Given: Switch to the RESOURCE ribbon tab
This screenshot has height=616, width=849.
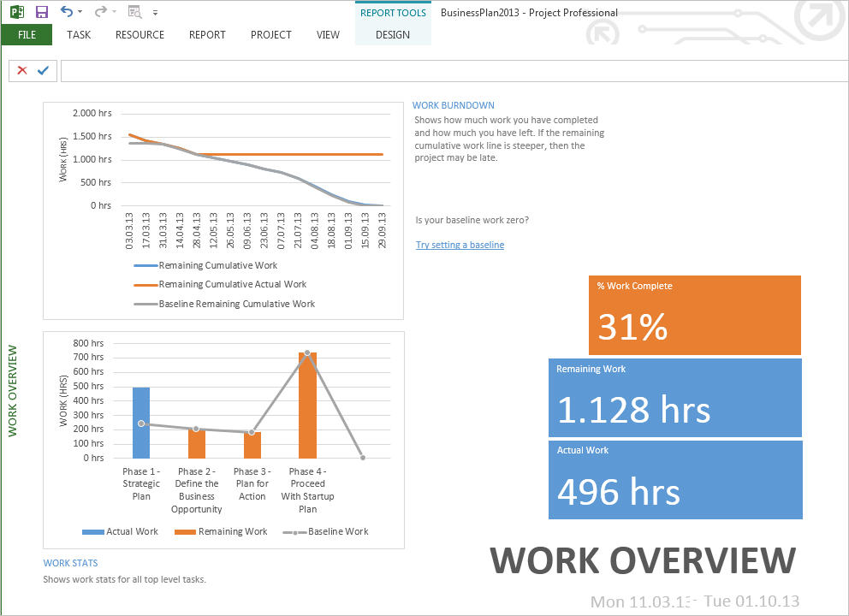Looking at the screenshot, I should (140, 34).
